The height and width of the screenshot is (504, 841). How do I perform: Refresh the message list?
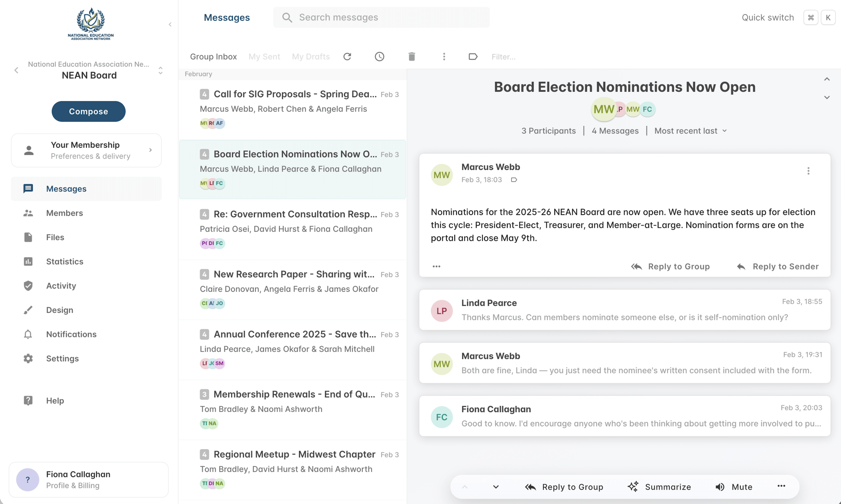point(348,56)
